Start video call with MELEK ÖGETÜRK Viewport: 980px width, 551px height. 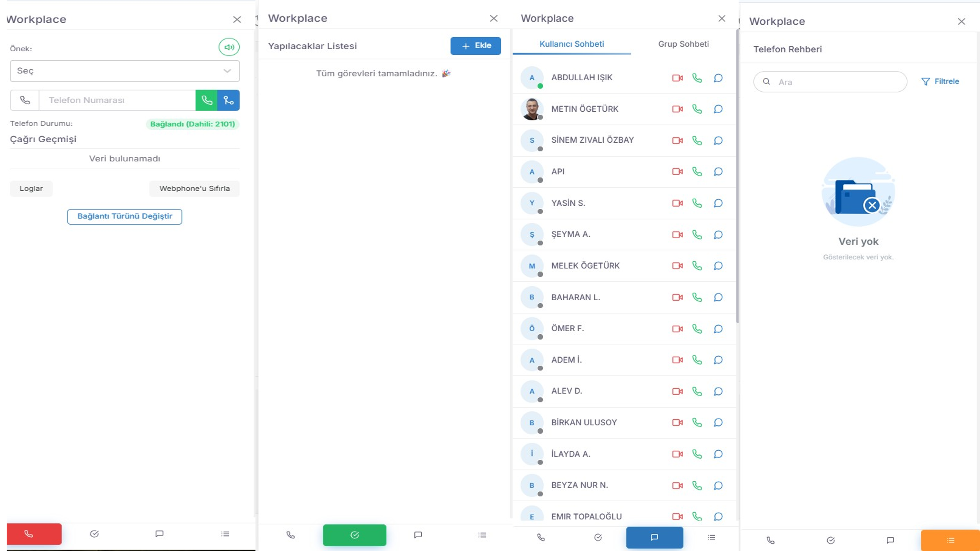tap(677, 266)
